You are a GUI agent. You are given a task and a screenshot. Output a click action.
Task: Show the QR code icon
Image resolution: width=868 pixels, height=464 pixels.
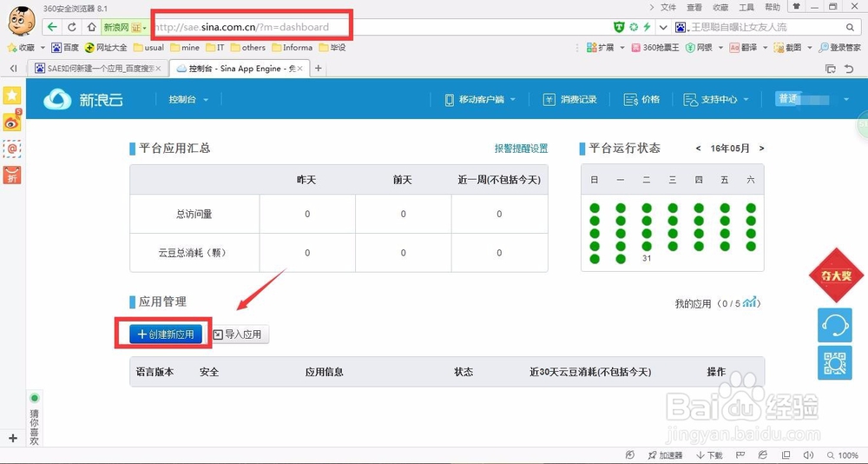coord(835,363)
